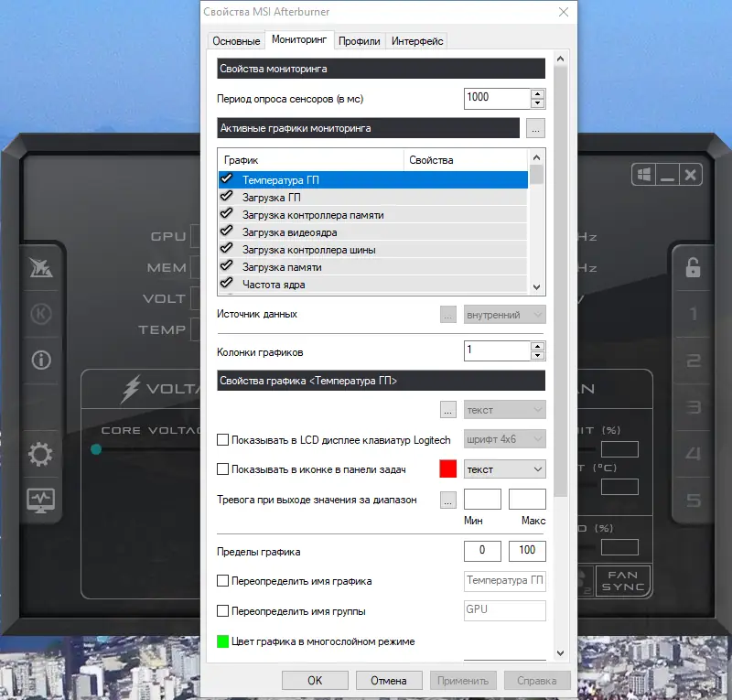Switch to the Профили tab
This screenshot has width=732, height=700.
click(359, 41)
